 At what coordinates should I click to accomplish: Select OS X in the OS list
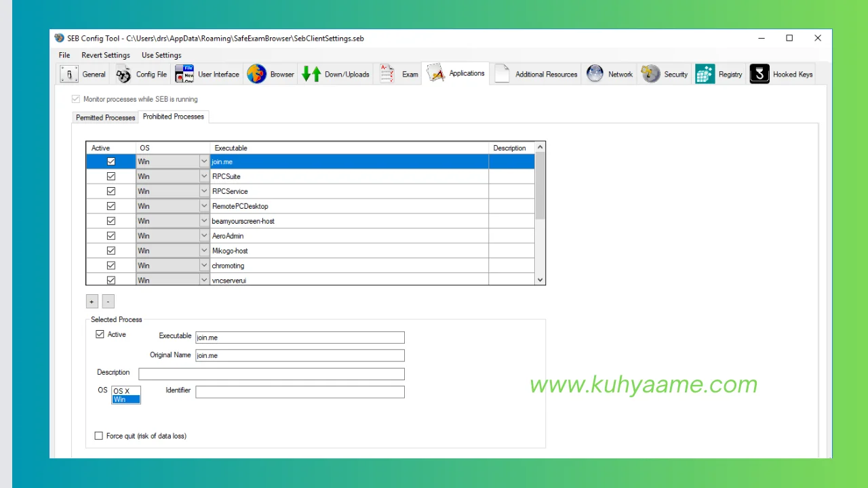point(125,391)
